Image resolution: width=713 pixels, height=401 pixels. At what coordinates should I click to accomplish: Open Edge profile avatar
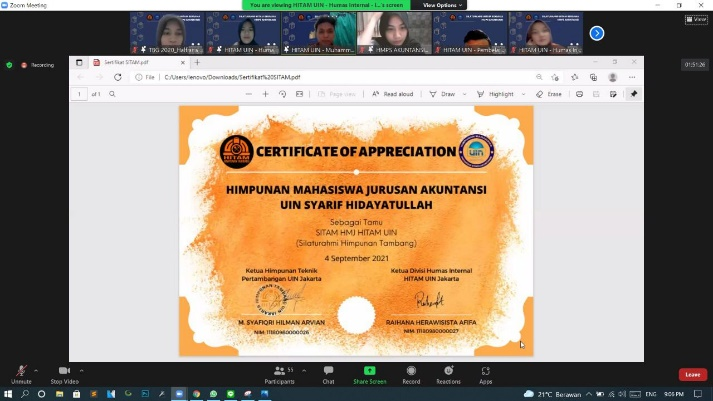click(613, 77)
